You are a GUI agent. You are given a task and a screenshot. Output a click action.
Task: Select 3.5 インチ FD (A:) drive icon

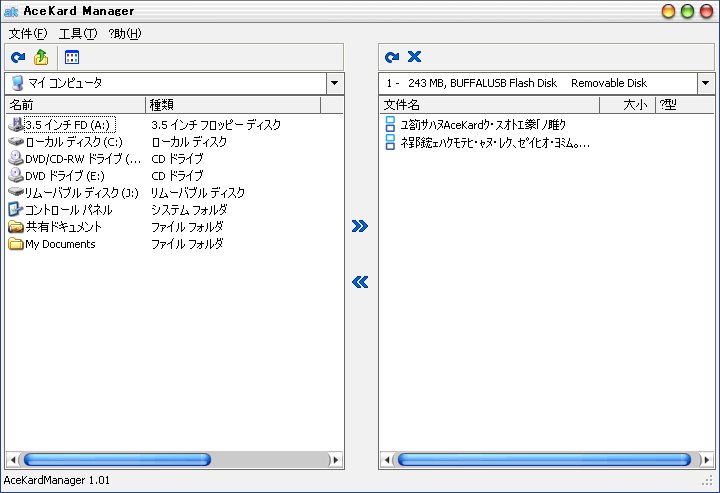[16, 124]
